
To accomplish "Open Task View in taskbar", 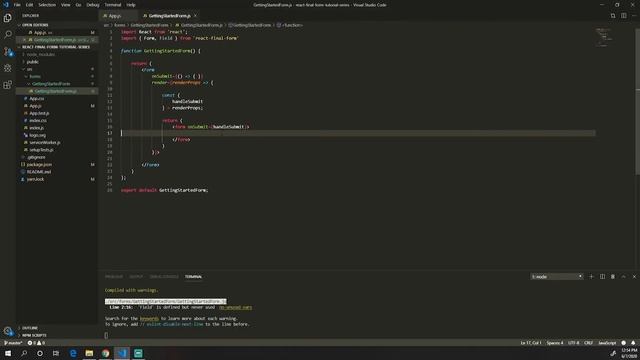I will pos(56,353).
